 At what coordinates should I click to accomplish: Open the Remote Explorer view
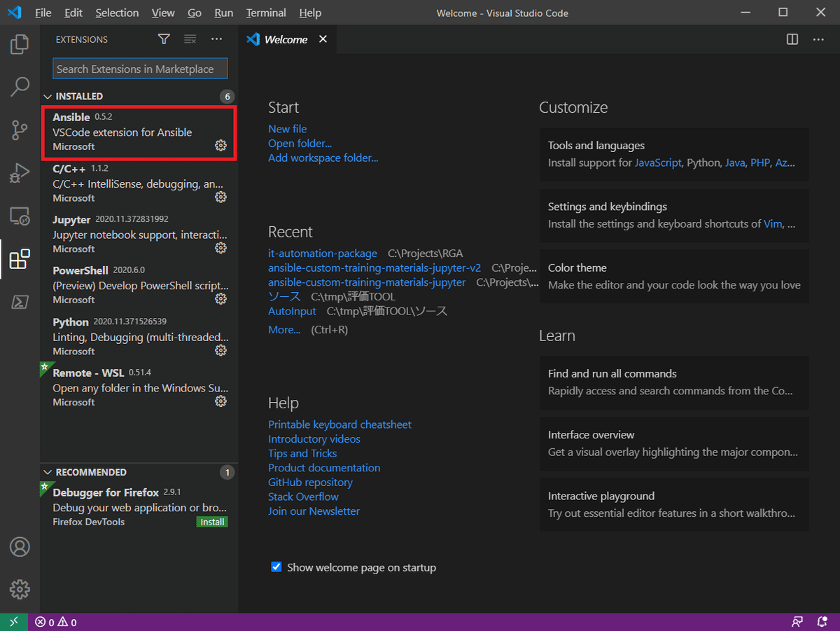coord(20,215)
